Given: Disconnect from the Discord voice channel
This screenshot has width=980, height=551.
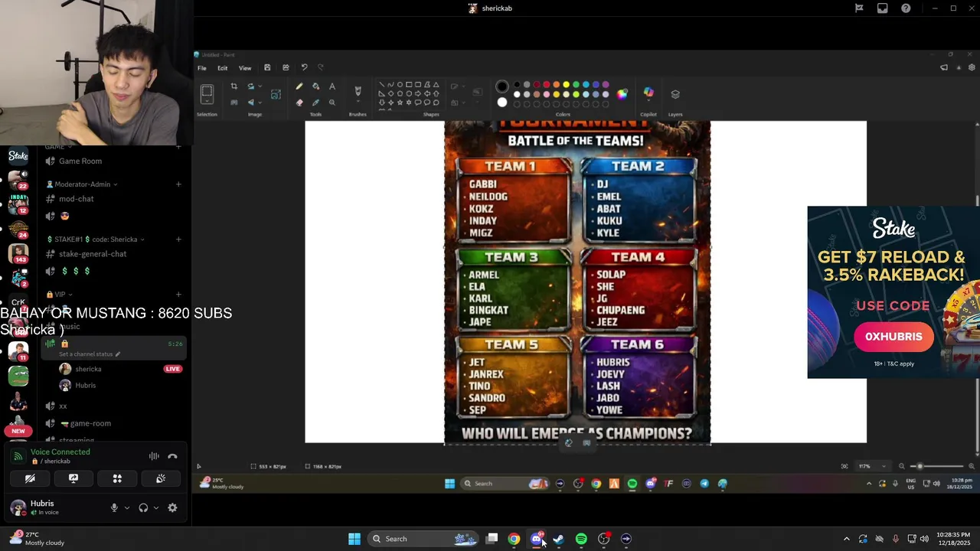Looking at the screenshot, I should [172, 456].
